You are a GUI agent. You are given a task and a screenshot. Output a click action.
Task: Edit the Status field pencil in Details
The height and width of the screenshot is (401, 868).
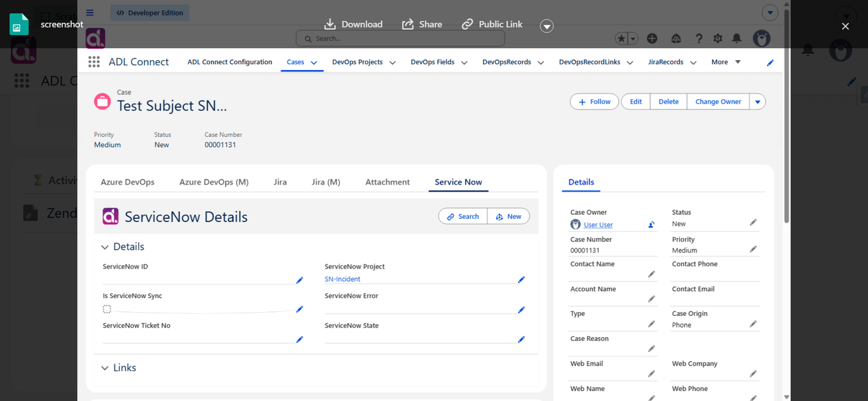753,222
